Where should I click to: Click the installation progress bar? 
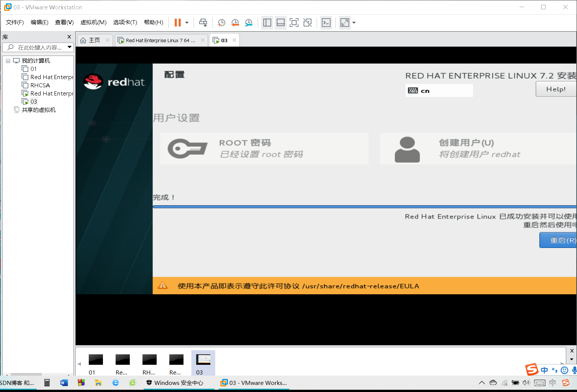tap(364, 207)
